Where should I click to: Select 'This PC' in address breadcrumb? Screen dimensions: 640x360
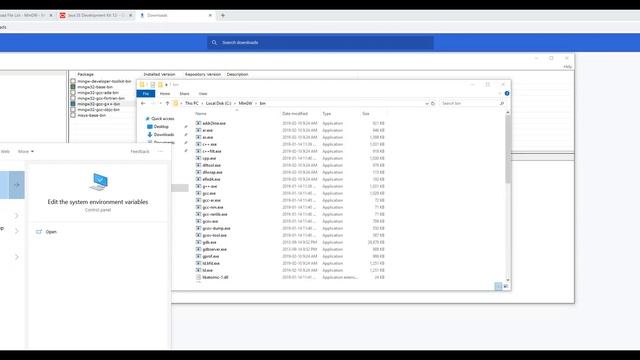tap(191, 104)
